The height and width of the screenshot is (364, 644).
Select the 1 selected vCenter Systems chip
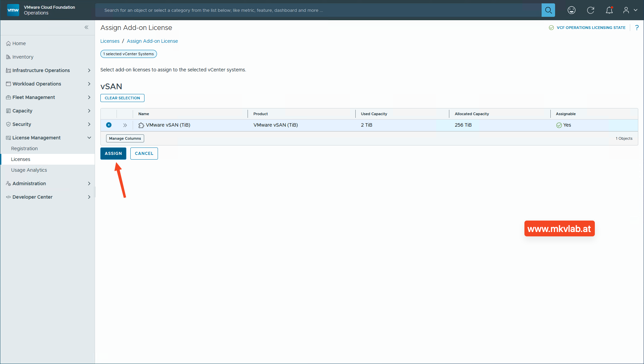point(128,54)
